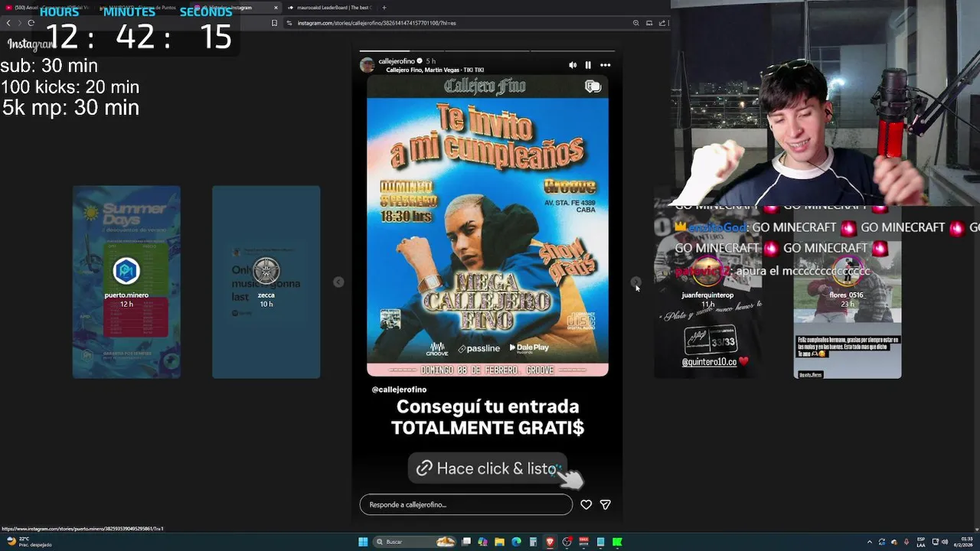The image size is (980, 551).
Task: Click the @callejerofino mention below the flyer
Action: coord(399,390)
